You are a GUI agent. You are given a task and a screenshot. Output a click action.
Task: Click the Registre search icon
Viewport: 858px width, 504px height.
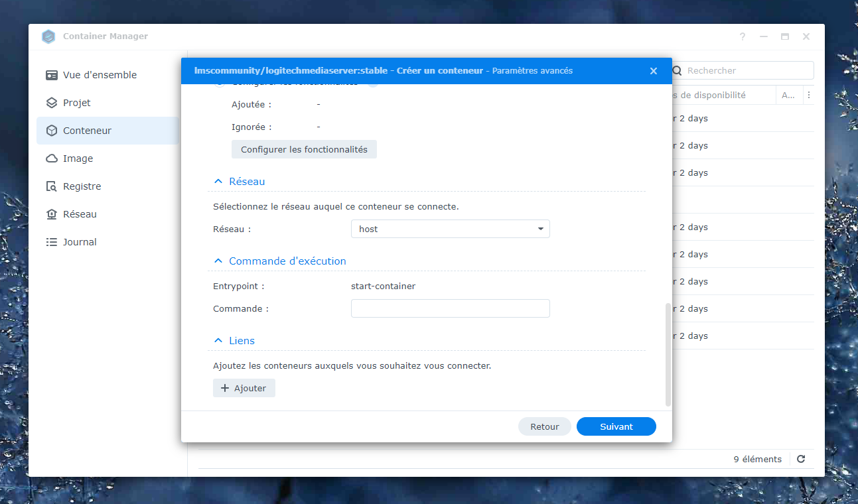pyautogui.click(x=52, y=186)
